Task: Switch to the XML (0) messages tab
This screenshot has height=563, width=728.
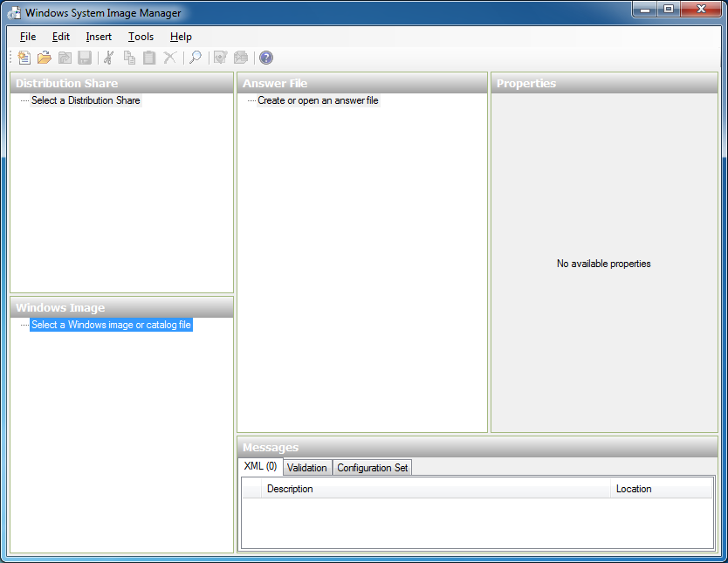Action: point(260,466)
